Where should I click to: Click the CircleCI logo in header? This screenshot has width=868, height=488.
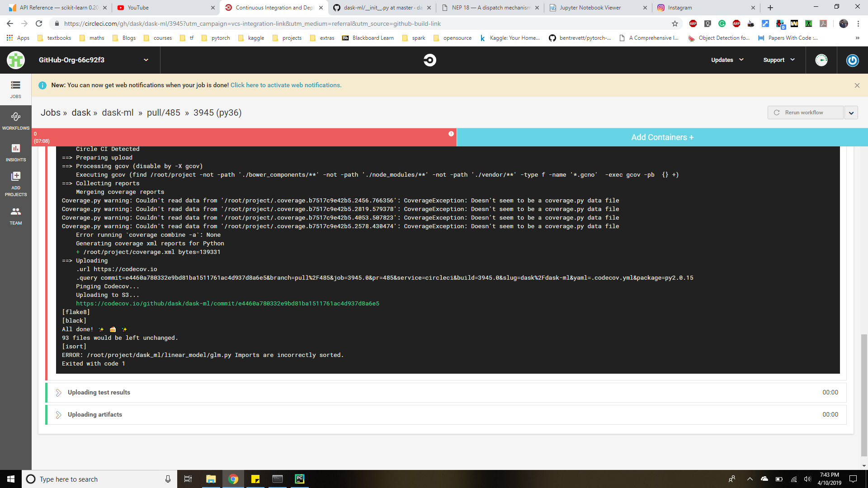coord(429,60)
